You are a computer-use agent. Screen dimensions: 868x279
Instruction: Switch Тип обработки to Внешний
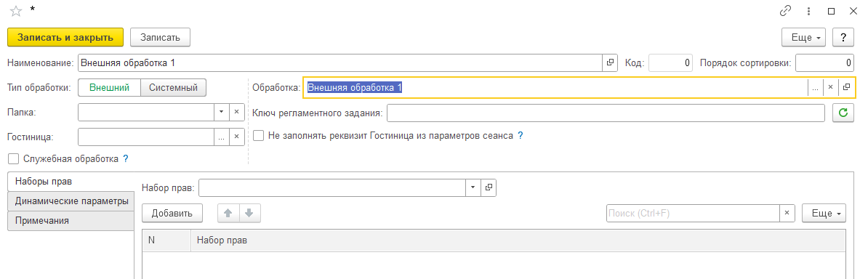[x=110, y=87]
